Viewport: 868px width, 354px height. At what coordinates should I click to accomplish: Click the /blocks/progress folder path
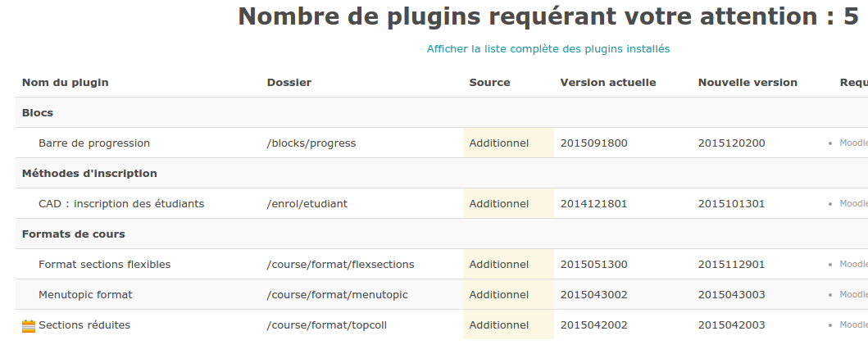coord(311,143)
